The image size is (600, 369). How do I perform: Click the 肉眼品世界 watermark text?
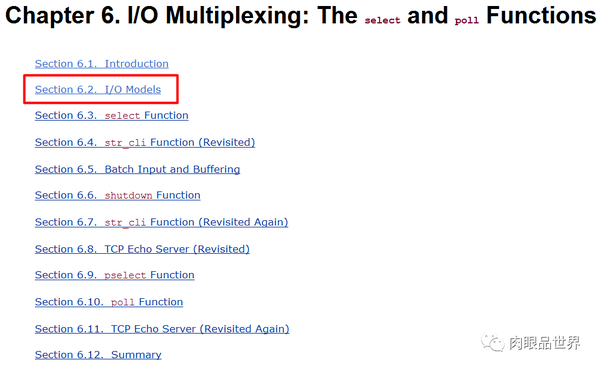pyautogui.click(x=545, y=343)
